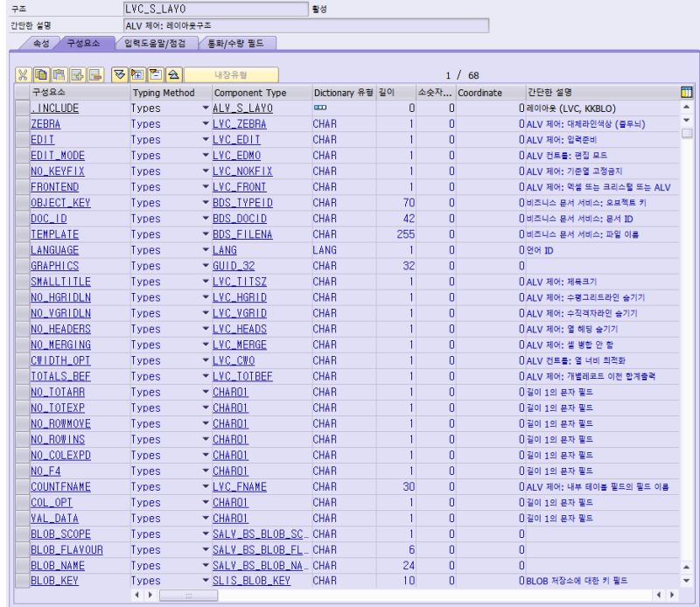Image resolution: width=700 pixels, height=607 pixels.
Task: Deselect all rows using the deselect icon
Action: coord(156,74)
